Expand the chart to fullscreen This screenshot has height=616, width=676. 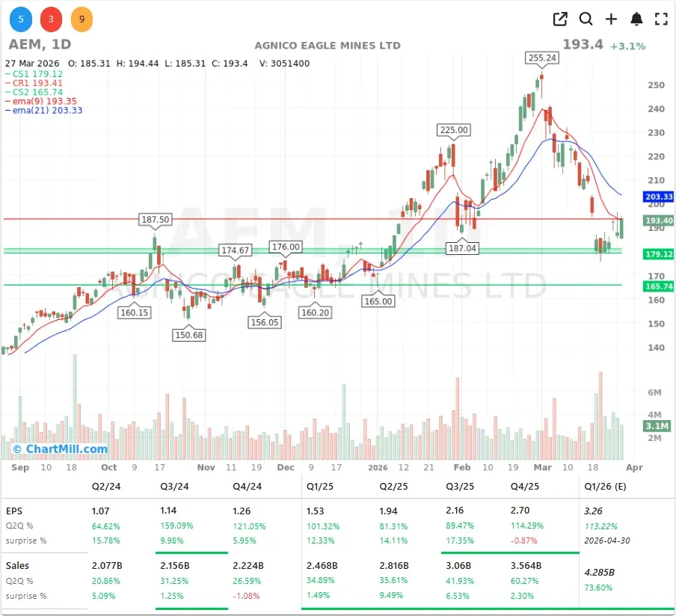(x=660, y=19)
